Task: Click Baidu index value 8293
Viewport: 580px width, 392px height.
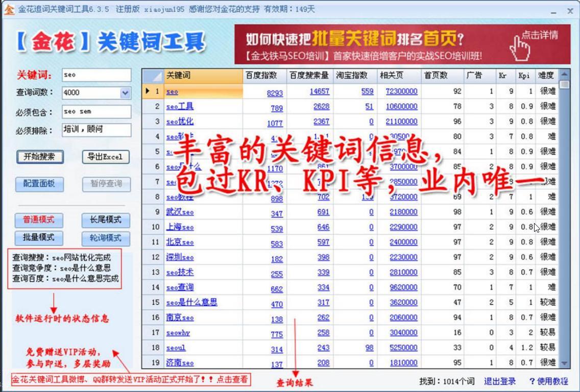Action: pos(275,93)
